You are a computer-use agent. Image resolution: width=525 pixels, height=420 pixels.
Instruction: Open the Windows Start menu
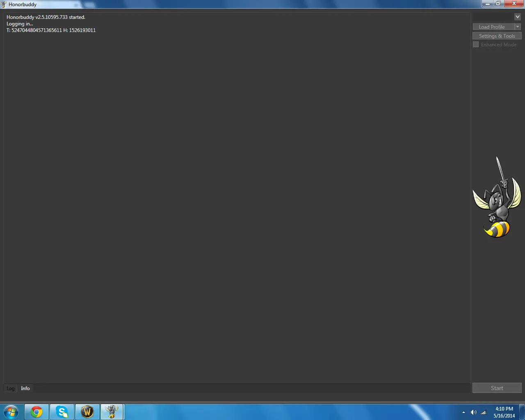pyautogui.click(x=11, y=412)
